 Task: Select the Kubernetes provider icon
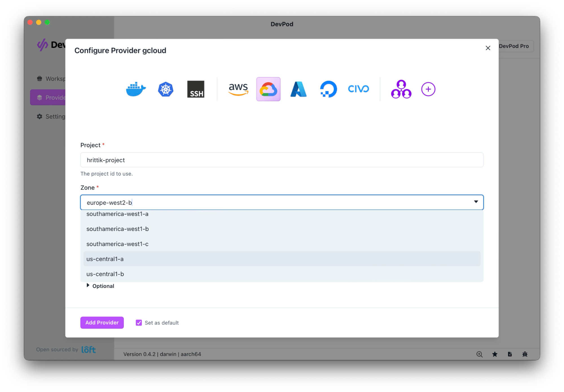(165, 89)
